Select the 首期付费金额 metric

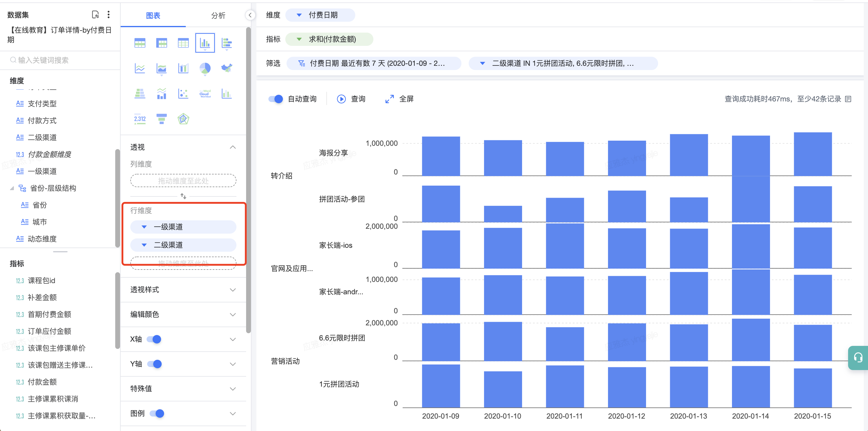49,314
